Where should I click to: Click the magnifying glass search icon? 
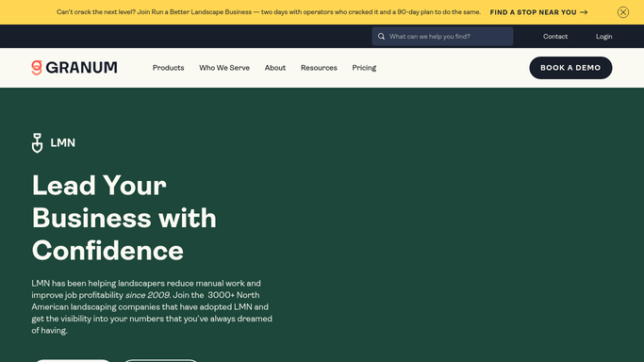click(x=381, y=37)
